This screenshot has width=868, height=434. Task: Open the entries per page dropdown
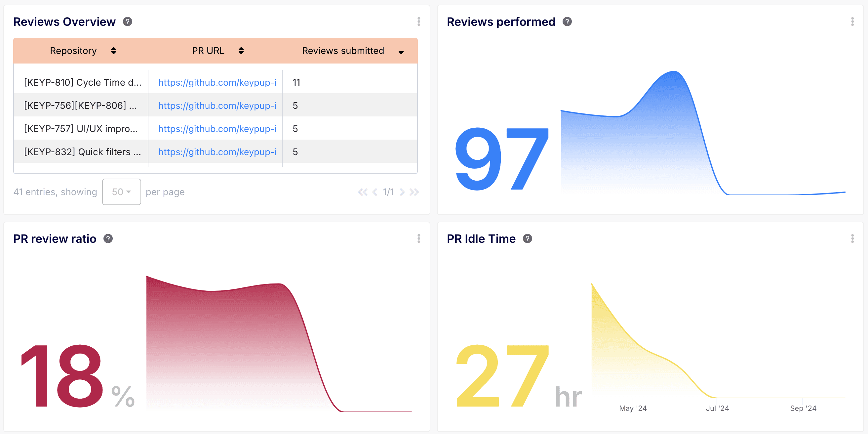pyautogui.click(x=121, y=192)
